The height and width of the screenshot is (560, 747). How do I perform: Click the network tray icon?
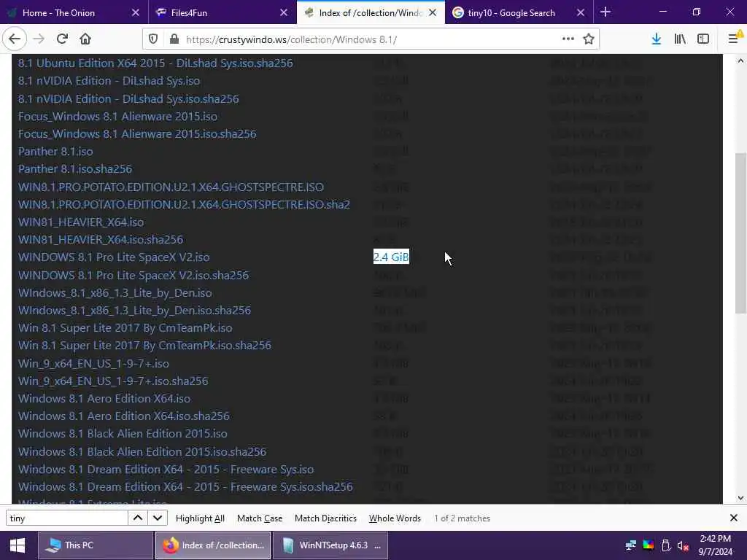coord(631,545)
